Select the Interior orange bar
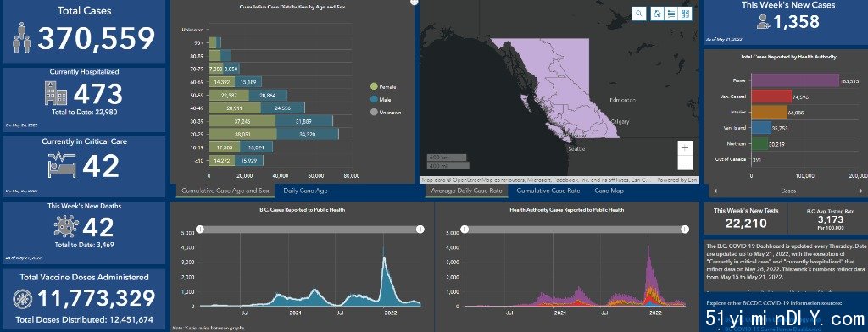868x332 pixels. pyautogui.click(x=769, y=112)
